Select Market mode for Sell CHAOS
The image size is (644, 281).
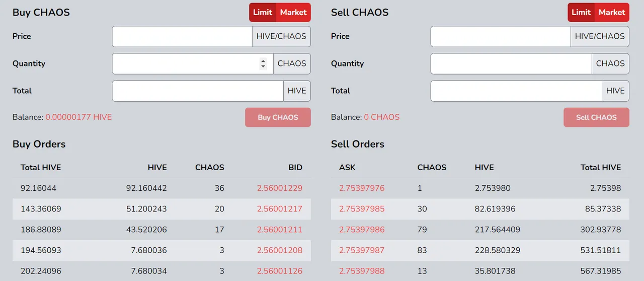click(612, 12)
